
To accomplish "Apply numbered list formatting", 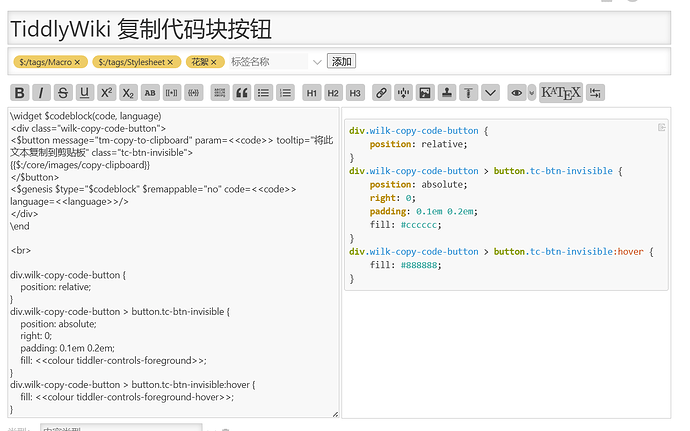I will point(285,93).
